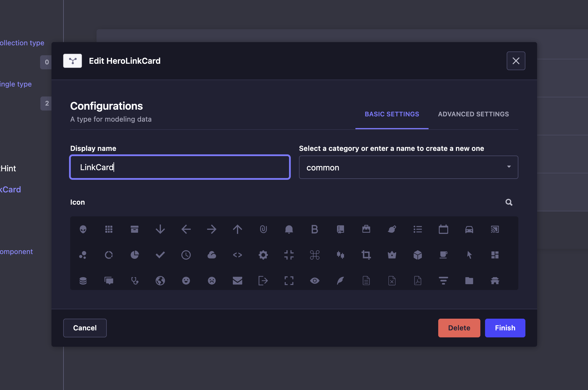Choose the database icon
This screenshot has width=588, height=390.
click(83, 281)
